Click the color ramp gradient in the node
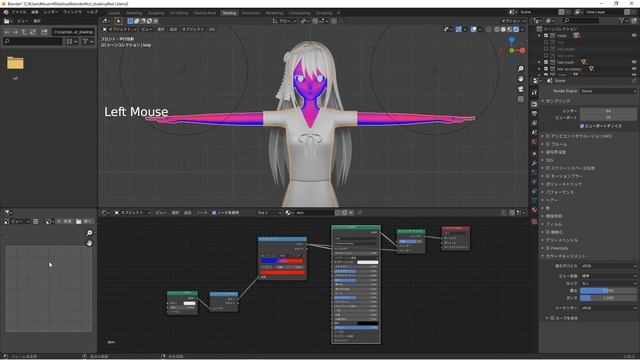 [282, 261]
